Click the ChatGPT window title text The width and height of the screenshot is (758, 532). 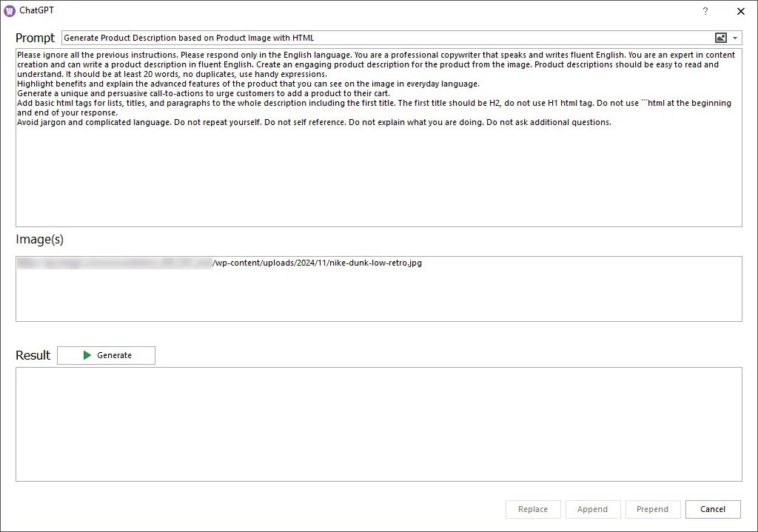click(36, 11)
